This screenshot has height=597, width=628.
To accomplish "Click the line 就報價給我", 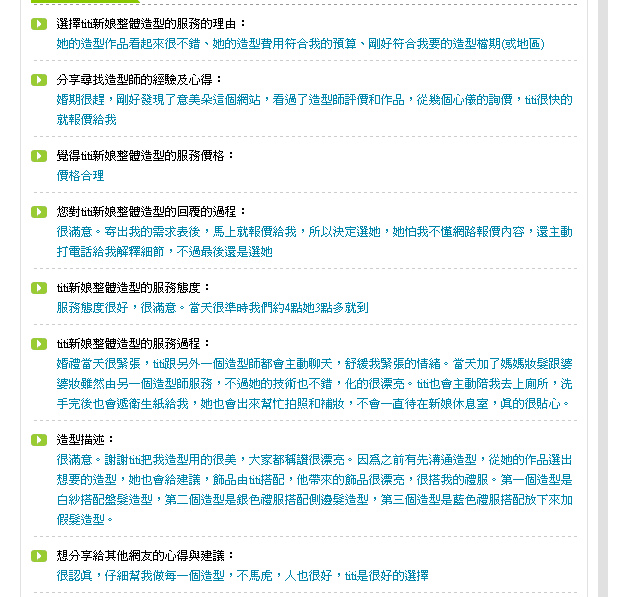I will 87,120.
